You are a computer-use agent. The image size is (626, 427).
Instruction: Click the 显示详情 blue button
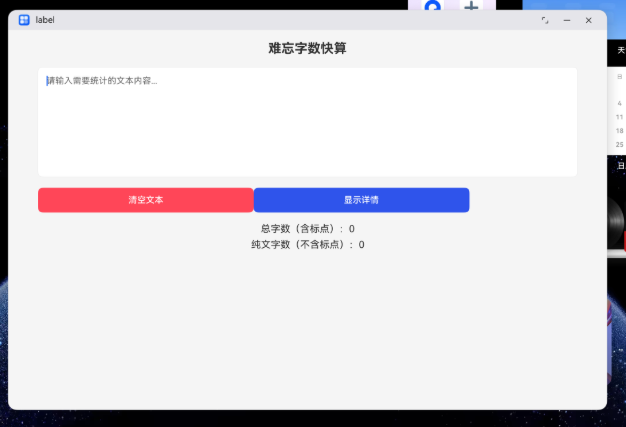[x=361, y=200]
